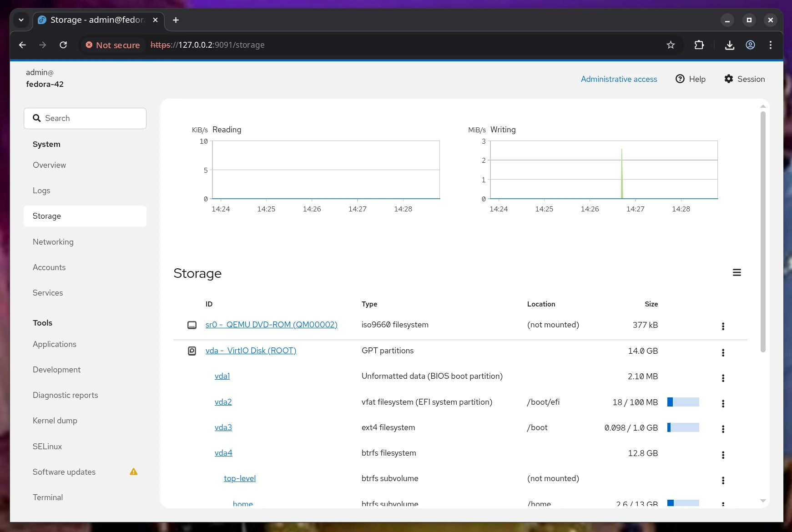Click the Session gear icon
This screenshot has height=532, width=792.
point(728,79)
